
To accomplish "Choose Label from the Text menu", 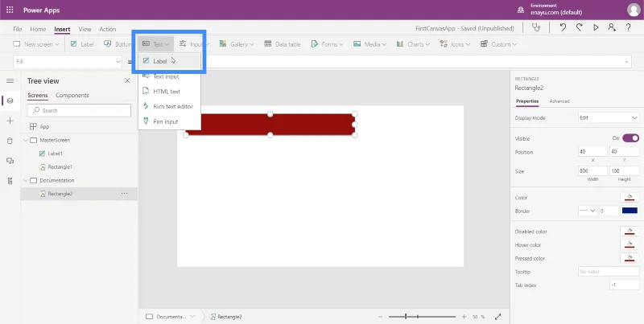I will pyautogui.click(x=170, y=61).
